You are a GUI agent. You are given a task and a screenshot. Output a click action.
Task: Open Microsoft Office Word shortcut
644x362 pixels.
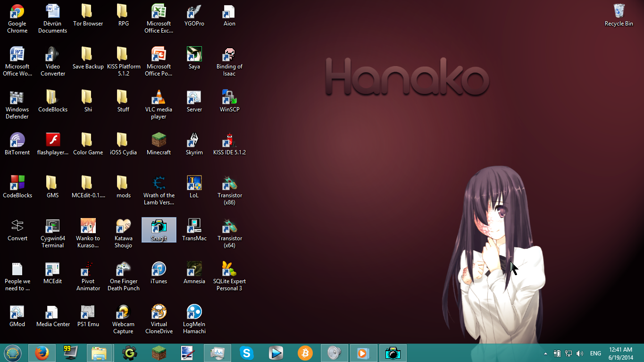[x=17, y=62]
